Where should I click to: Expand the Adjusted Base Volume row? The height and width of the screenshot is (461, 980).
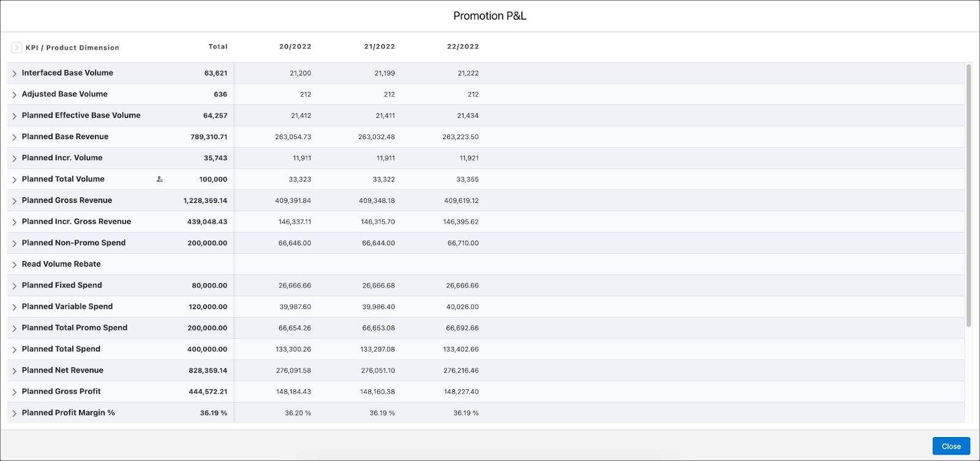(x=14, y=94)
